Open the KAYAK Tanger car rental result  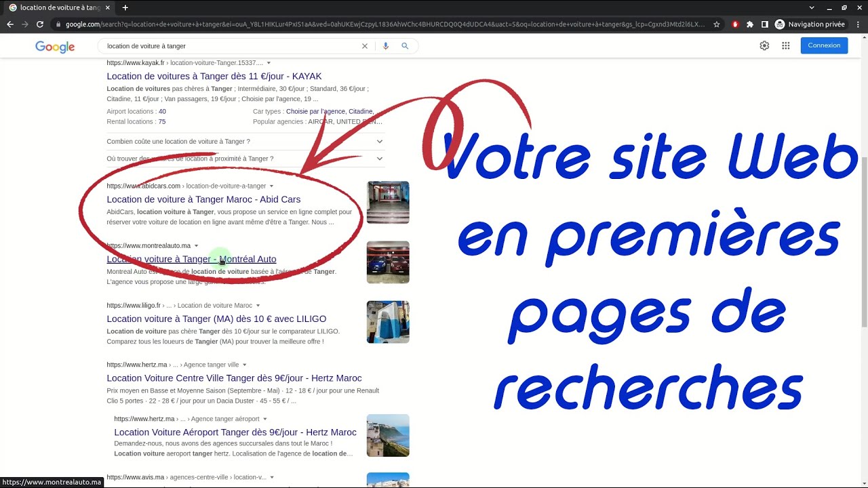pos(214,77)
